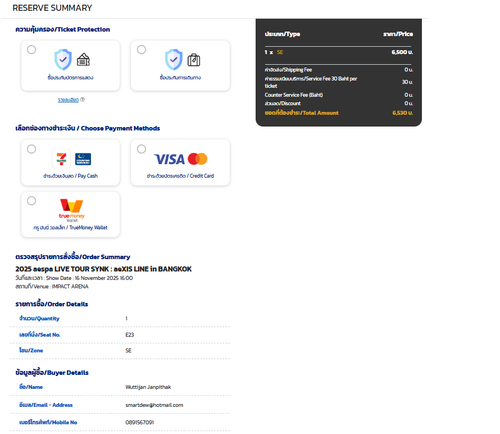Select the travel protection radio with luggage icon
The height and width of the screenshot is (434, 500).
coord(141,50)
